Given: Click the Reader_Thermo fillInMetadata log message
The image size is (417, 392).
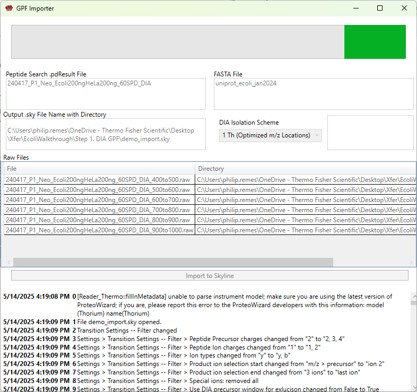Looking at the screenshot, I should 235,305.
